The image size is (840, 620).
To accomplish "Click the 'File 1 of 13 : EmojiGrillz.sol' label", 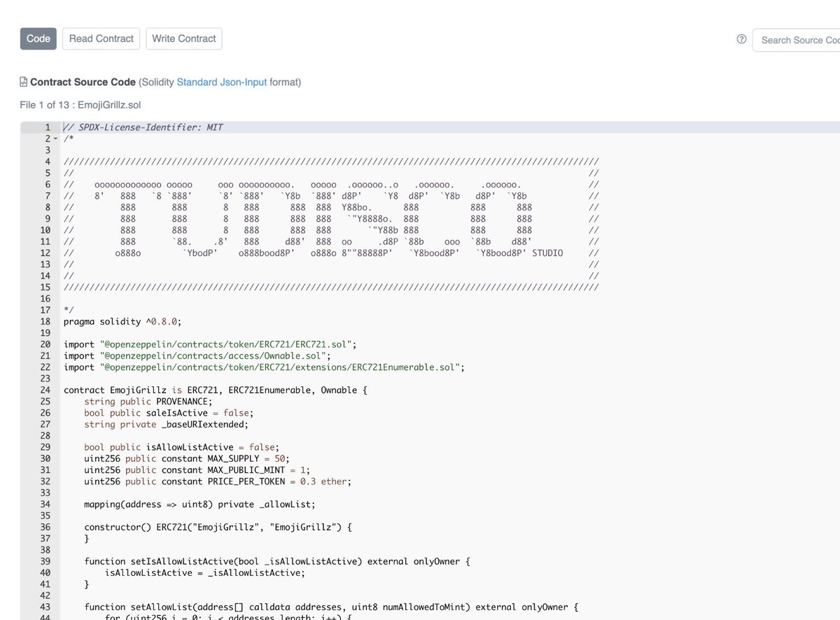I will (x=80, y=105).
